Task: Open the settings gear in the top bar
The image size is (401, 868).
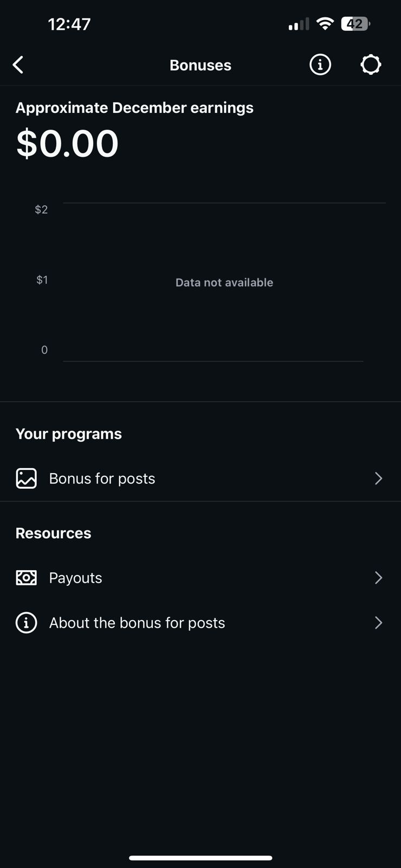Action: click(x=371, y=65)
